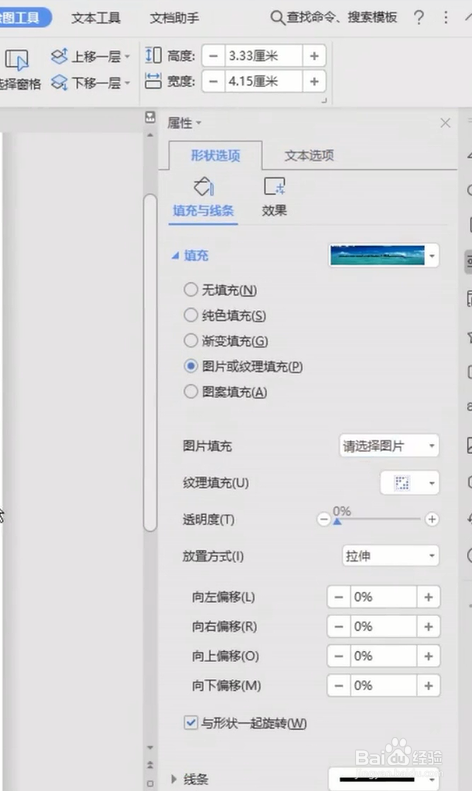
Task: Decrease the height value
Action: [213, 55]
